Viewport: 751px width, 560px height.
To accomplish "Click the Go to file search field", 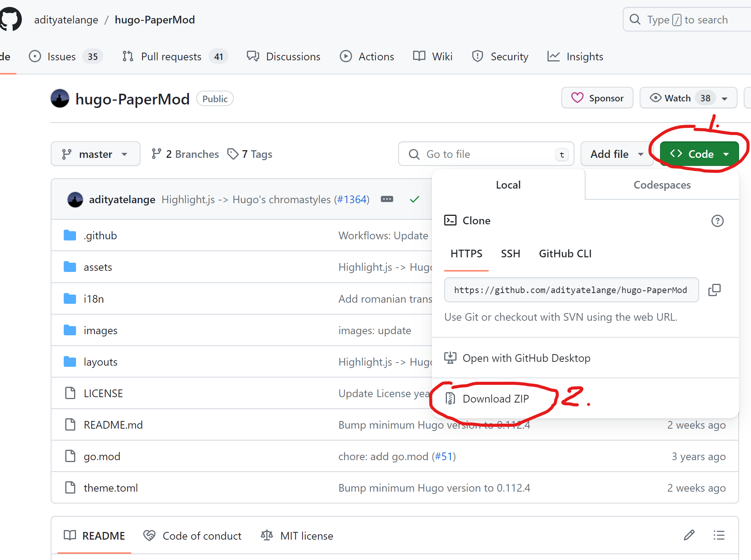I will 486,154.
